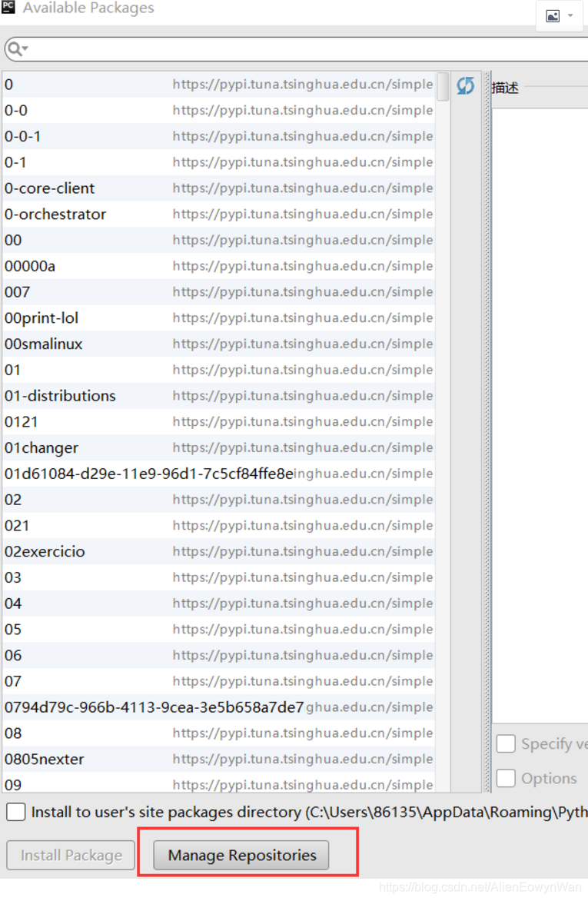Select the '0805nexter' package

tap(218, 759)
